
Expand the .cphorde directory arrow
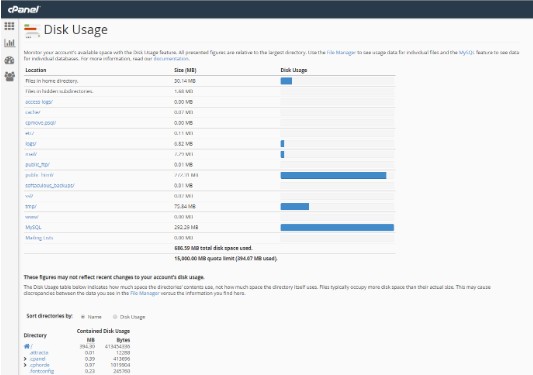pos(25,365)
